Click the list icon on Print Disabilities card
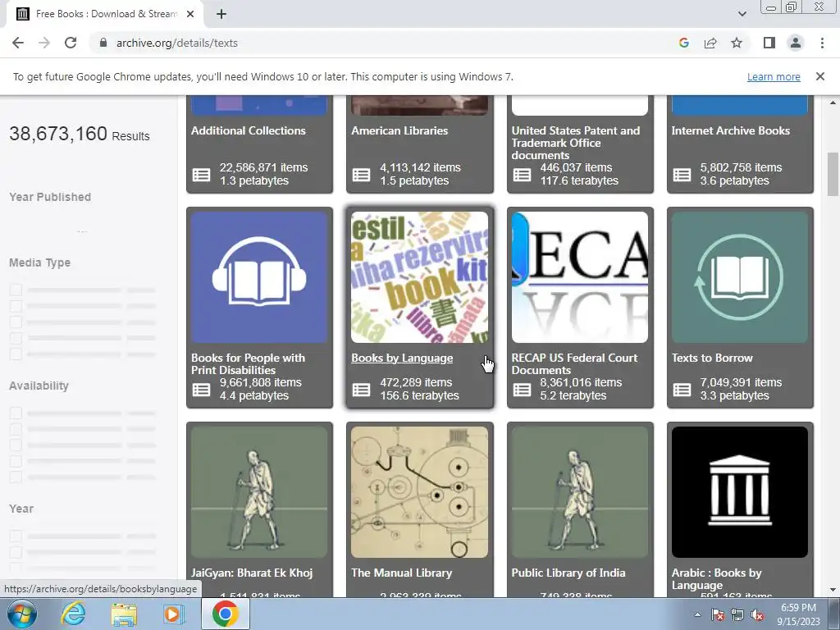 [202, 390]
